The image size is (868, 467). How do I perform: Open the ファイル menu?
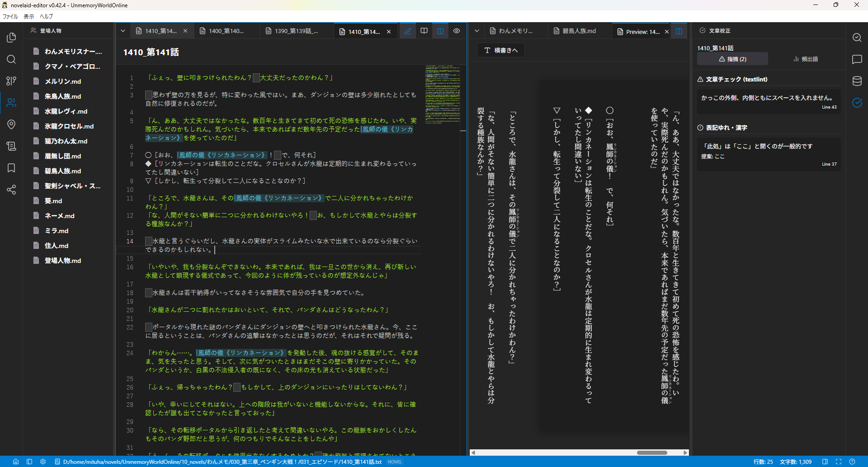pos(10,16)
